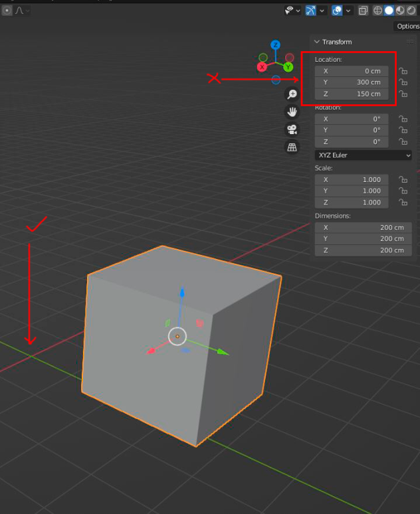This screenshot has height=514, width=420.
Task: Grab the Transform panel drag handle
Action: [x=410, y=42]
